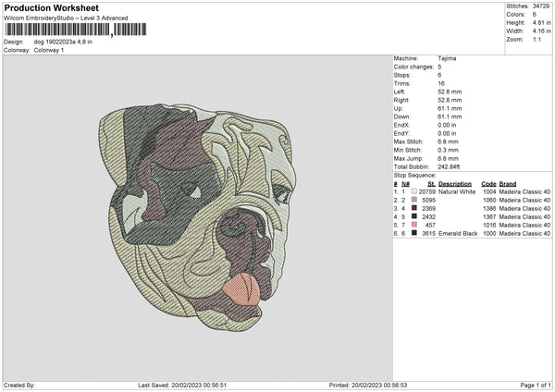The image size is (555, 392).
Task: Click the 'Emerald Black' description text
Action: 458,234
